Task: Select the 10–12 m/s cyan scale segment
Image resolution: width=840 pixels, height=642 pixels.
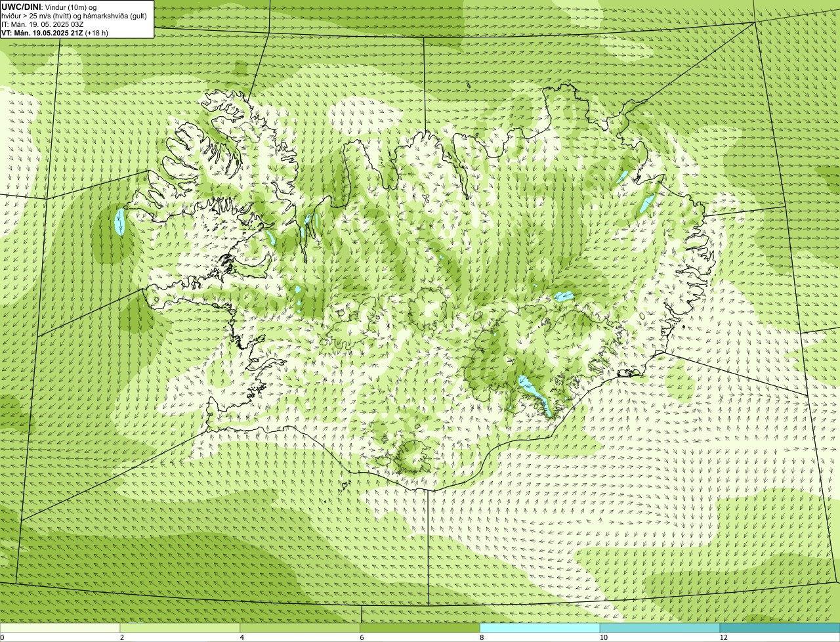Action: tap(660, 628)
